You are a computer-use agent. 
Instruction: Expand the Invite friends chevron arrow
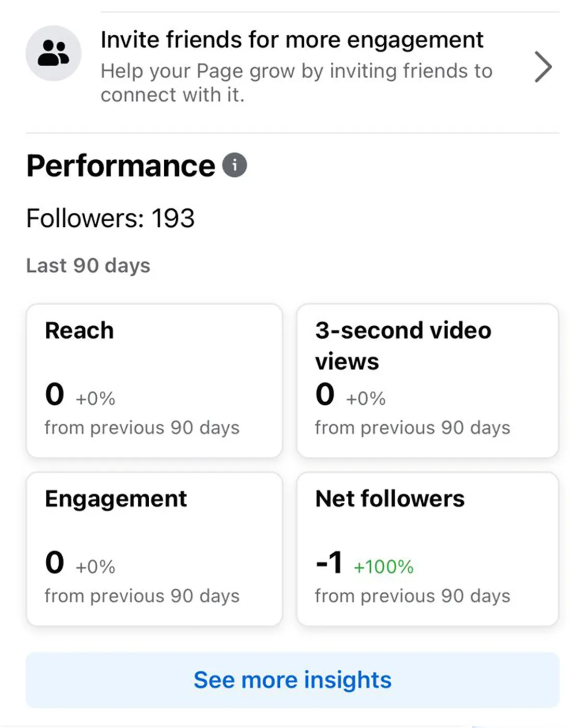[543, 67]
